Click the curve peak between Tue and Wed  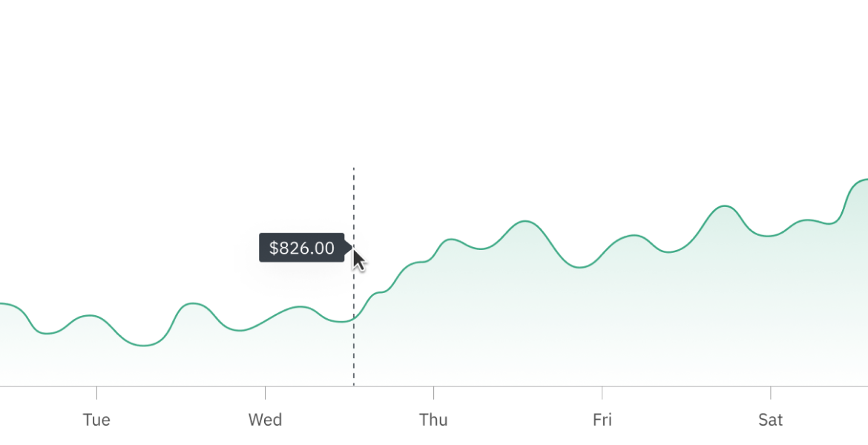pyautogui.click(x=192, y=303)
